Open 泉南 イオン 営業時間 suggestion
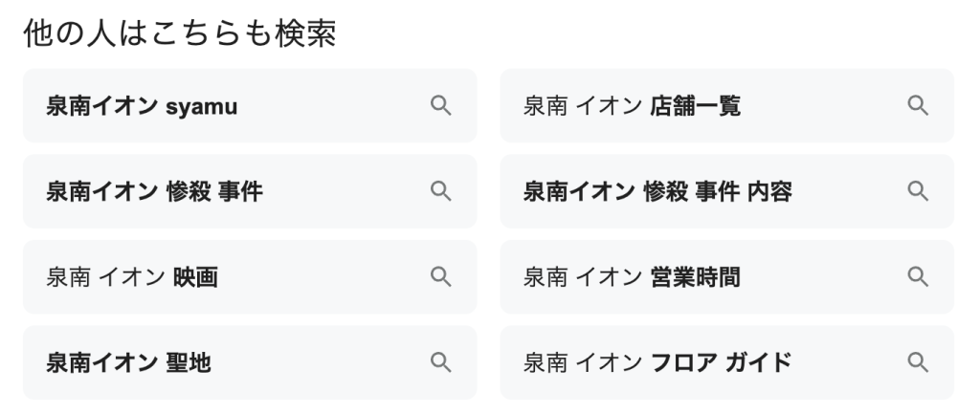Image resolution: width=980 pixels, height=414 pixels. pos(632,277)
